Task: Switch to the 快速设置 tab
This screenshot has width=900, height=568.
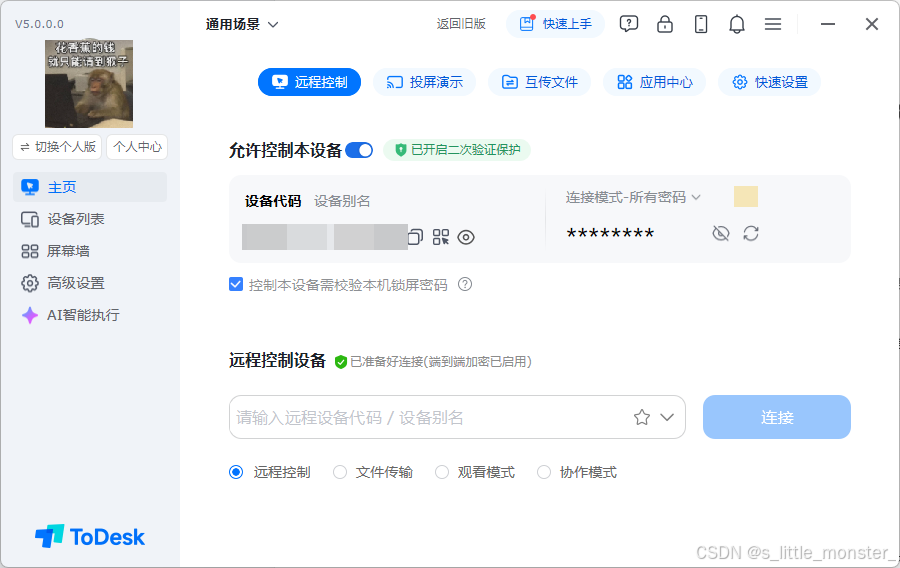Action: (770, 82)
